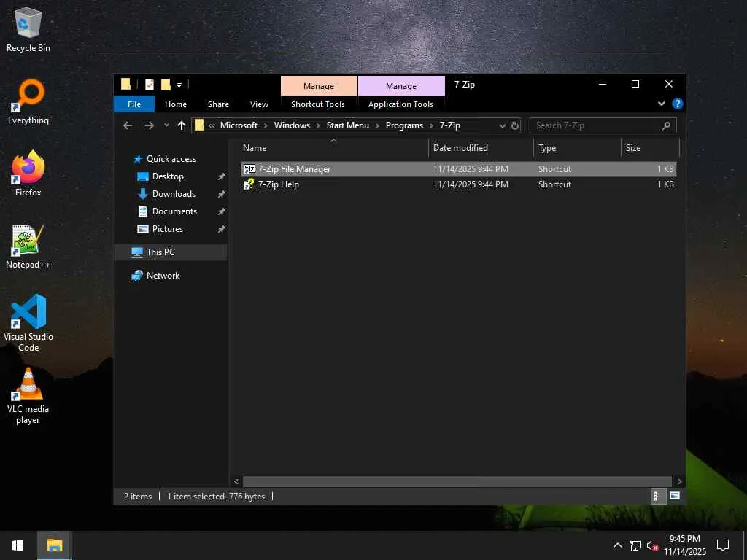747x560 pixels.
Task: Show hidden system tray icons
Action: click(617, 545)
